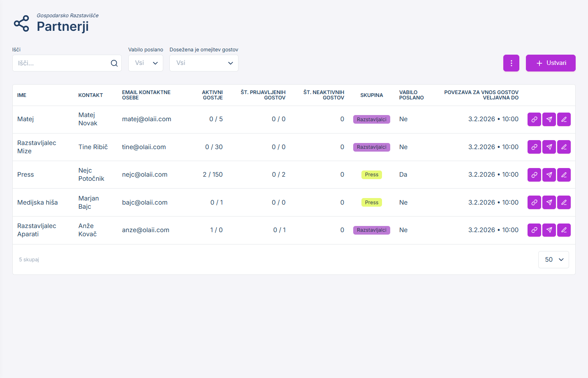Edit pencil icon in Press row

[x=564, y=175]
